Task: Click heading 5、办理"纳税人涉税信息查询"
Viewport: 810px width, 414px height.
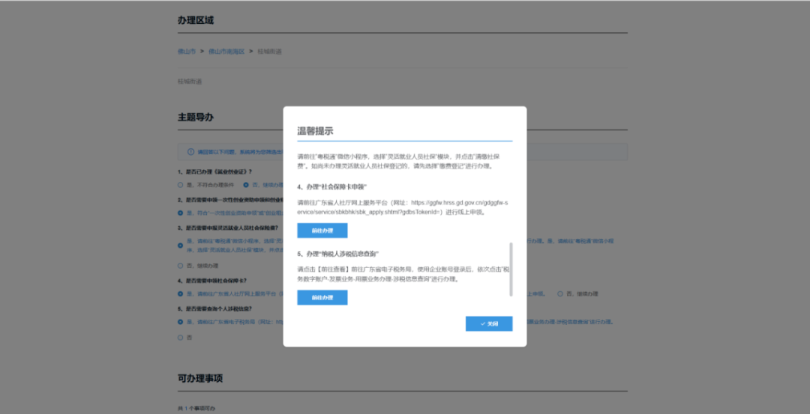Action: coord(338,254)
